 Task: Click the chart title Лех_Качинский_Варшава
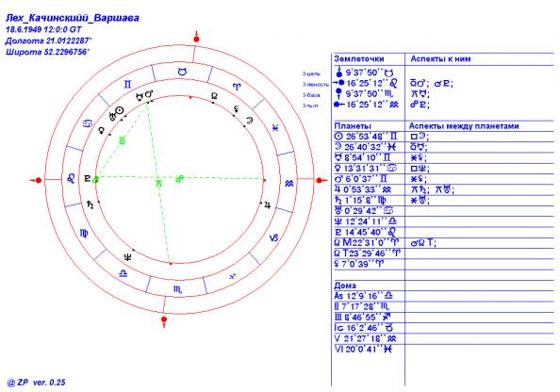click(73, 18)
